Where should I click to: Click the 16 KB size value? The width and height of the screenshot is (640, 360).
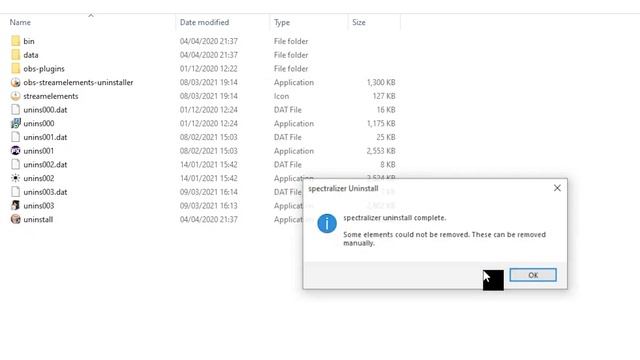386,110
